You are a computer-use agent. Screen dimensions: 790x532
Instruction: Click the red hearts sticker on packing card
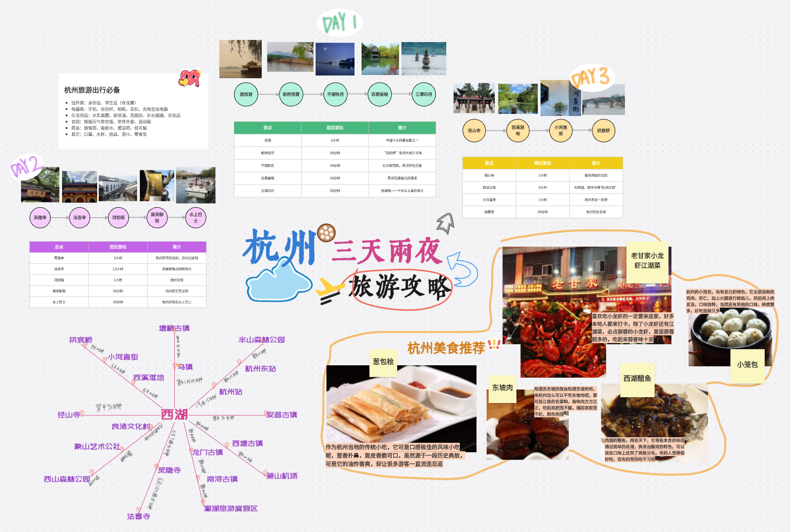189,79
